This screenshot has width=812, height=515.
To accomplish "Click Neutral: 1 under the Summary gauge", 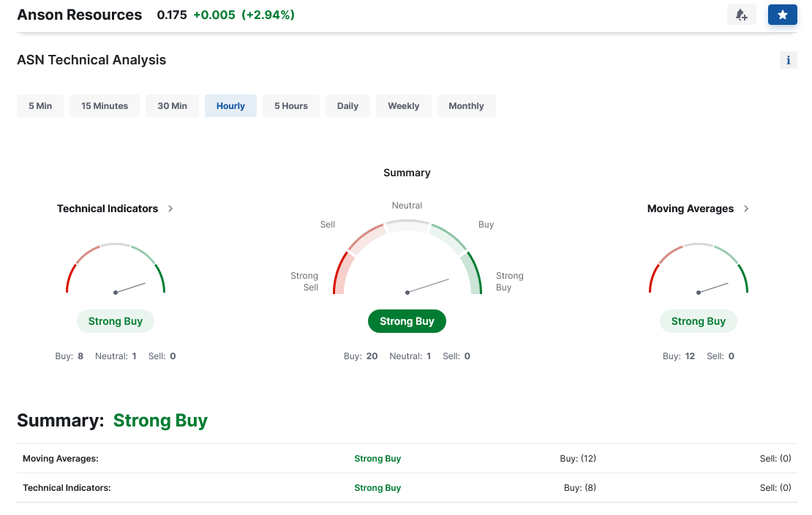I will [x=410, y=356].
